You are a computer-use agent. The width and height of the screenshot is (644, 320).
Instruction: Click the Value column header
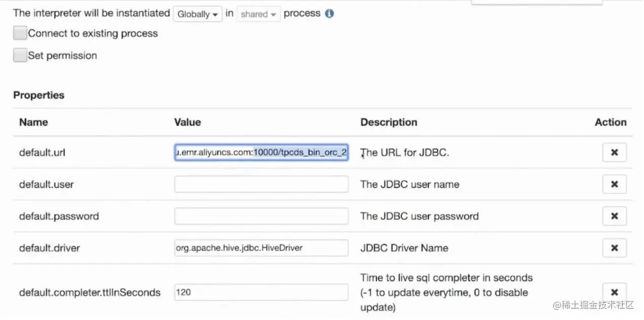click(x=187, y=122)
